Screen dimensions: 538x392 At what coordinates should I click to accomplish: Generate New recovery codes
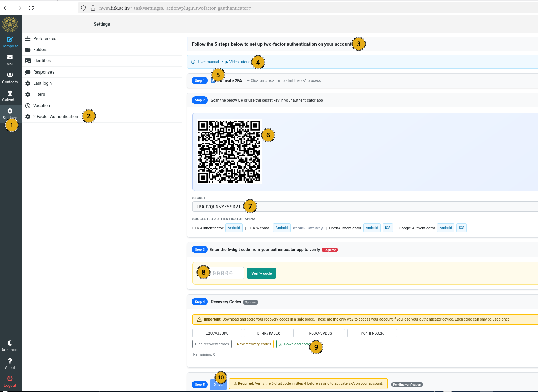point(254,344)
